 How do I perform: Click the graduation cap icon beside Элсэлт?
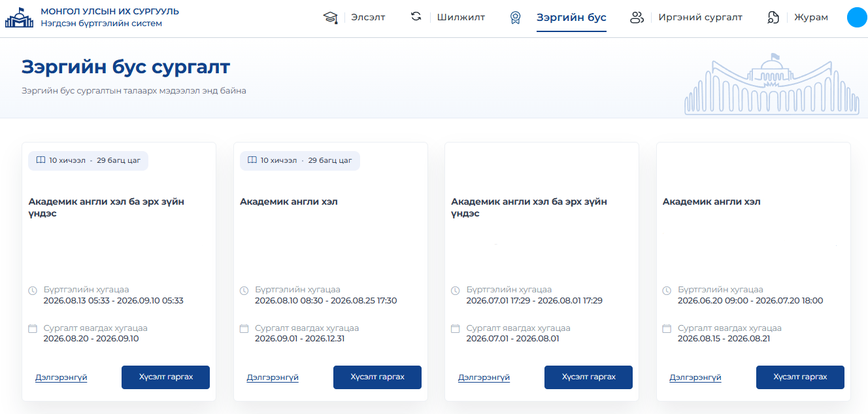(330, 18)
